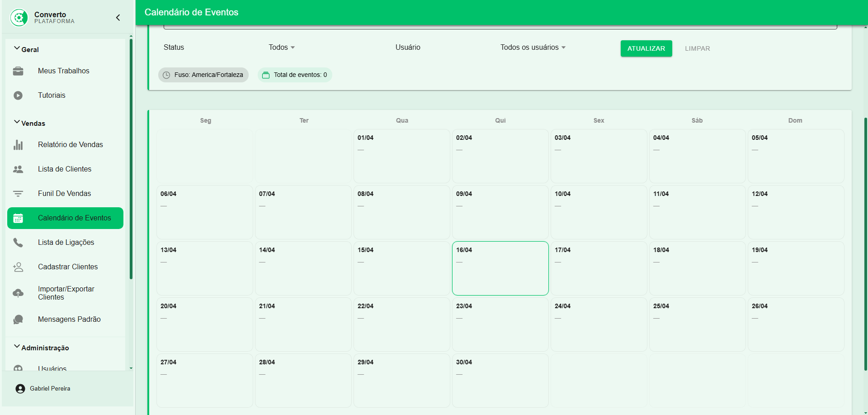Collapse the Vendas section

pos(30,123)
